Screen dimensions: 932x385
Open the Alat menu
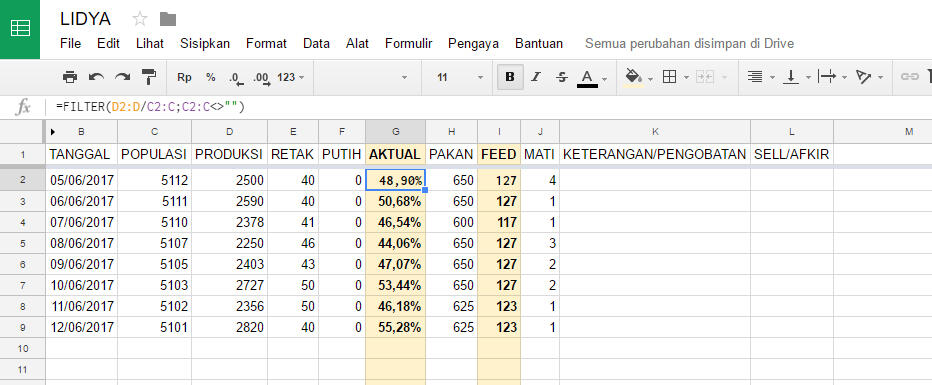358,43
